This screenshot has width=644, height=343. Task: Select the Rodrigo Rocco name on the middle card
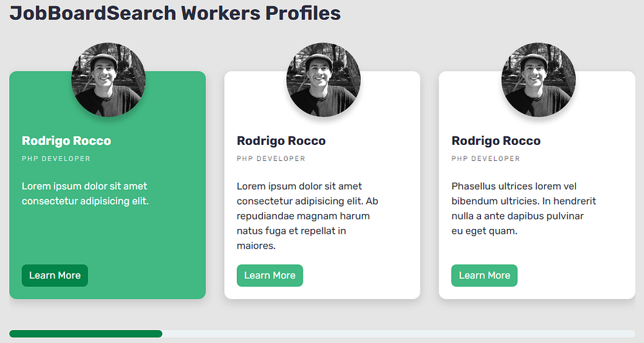(281, 141)
